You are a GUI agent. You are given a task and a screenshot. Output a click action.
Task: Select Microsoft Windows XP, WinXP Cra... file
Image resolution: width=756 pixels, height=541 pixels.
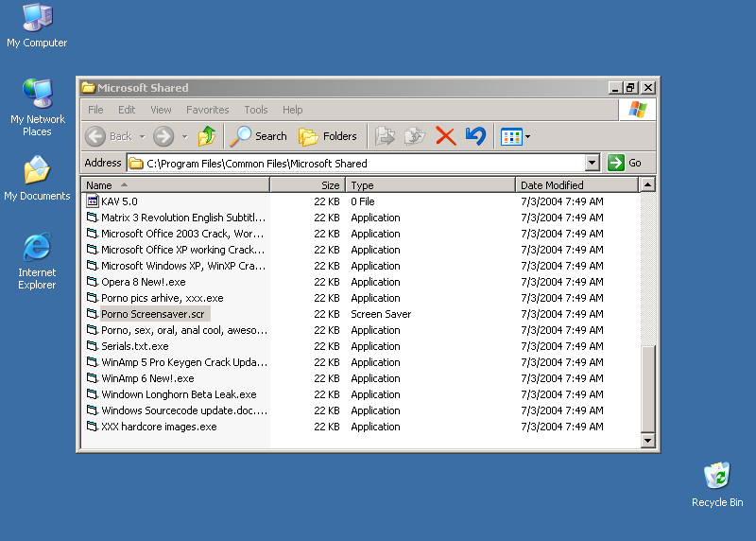point(183,266)
